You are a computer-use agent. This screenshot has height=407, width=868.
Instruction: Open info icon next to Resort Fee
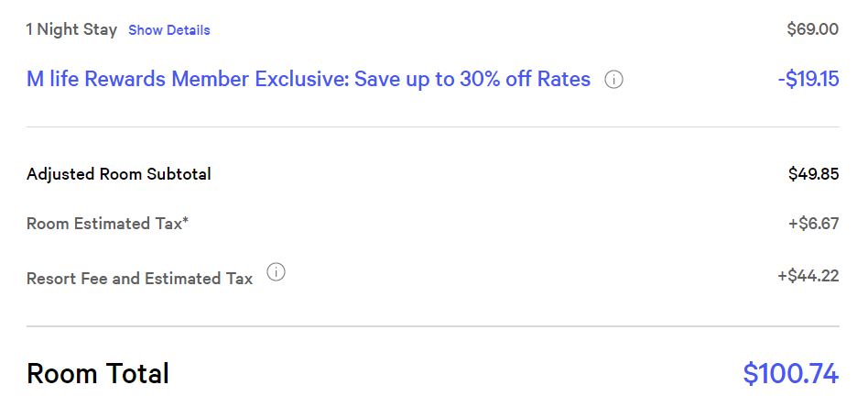276,272
